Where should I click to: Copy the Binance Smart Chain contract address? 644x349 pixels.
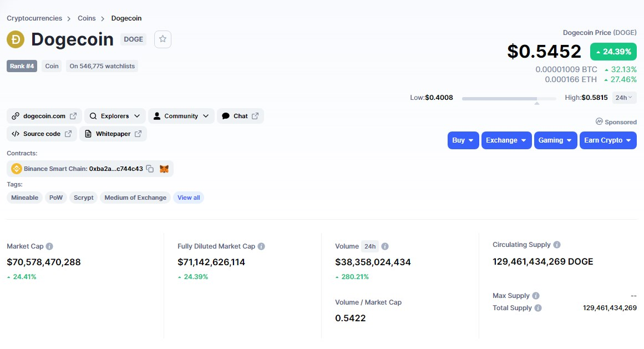pyautogui.click(x=150, y=169)
